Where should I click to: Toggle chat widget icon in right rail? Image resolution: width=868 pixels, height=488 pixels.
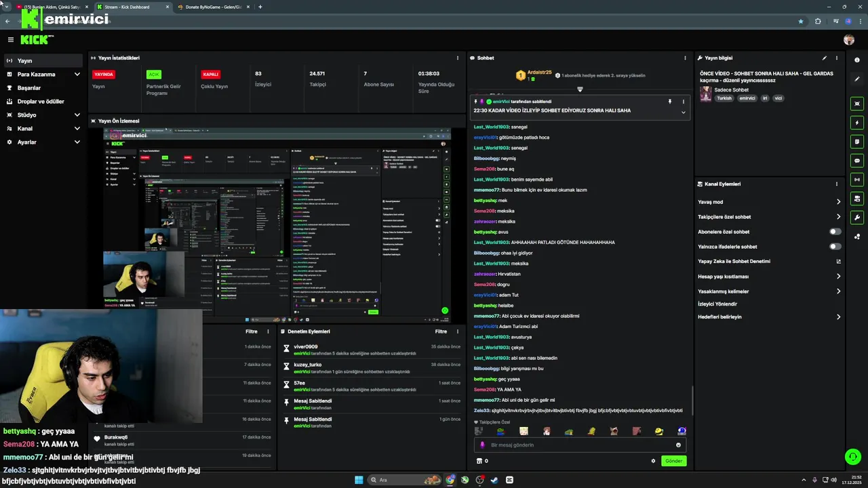857,161
